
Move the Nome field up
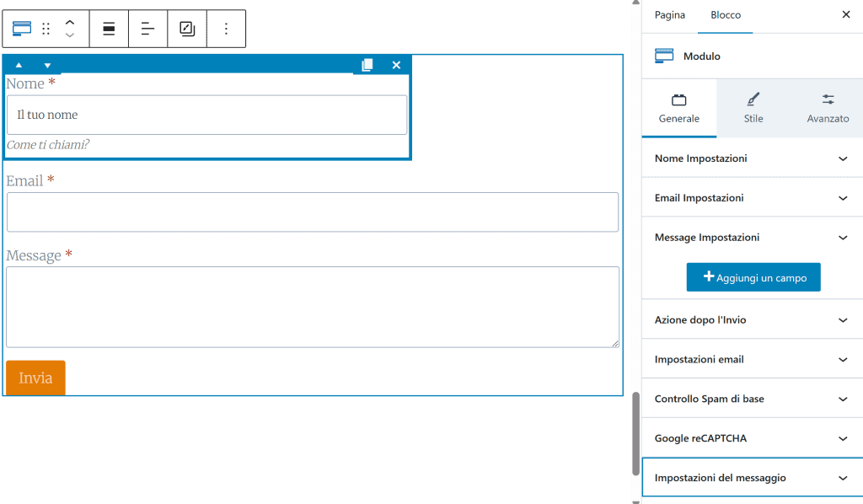point(19,65)
